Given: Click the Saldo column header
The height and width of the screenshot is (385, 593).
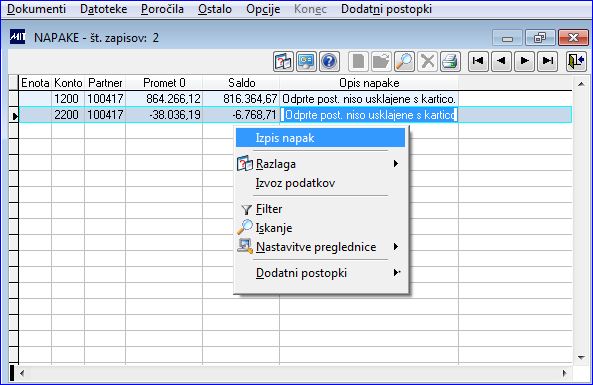Looking at the screenshot, I should coord(241,83).
